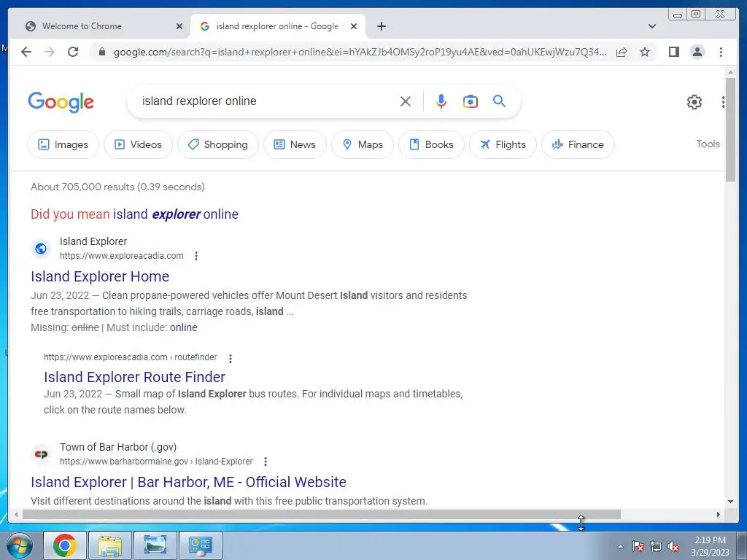This screenshot has width=747, height=560.
Task: Start voice search with the microphone
Action: 441,101
